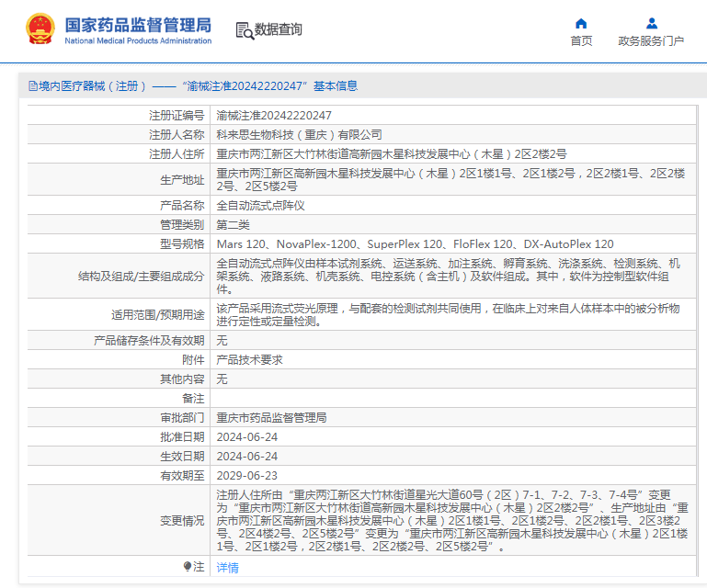Click the expiry date 2029-06-23
The image size is (707, 588).
[246, 476]
